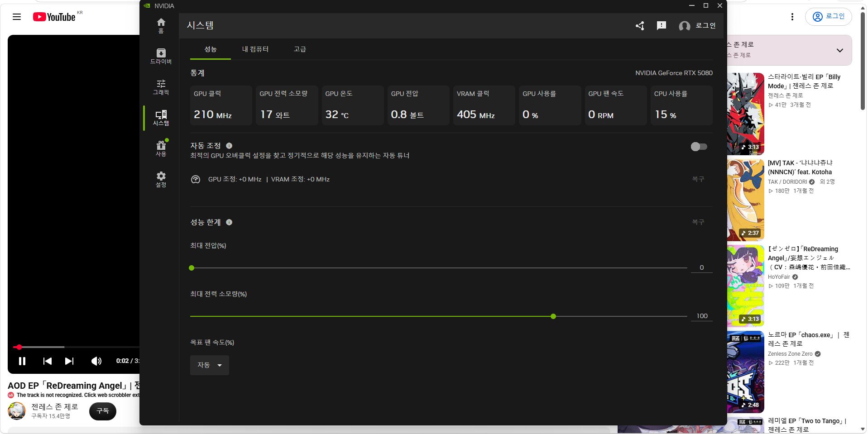Click the 최대 전력 소모량 slider handle
Image resolution: width=868 pixels, height=434 pixels.
coord(553,316)
